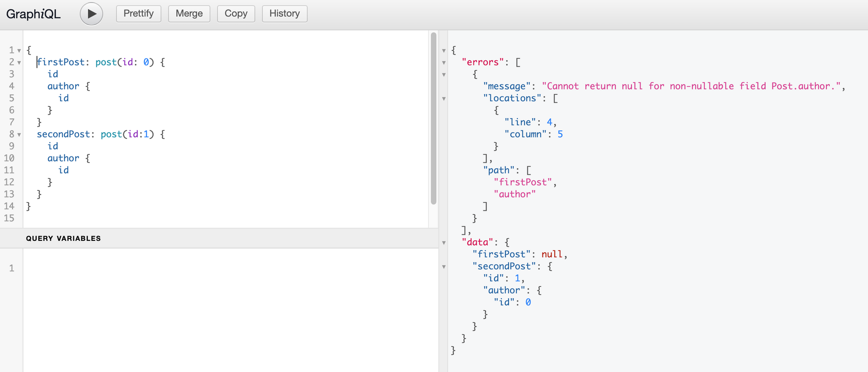Click the Query Variables panel header
868x372 pixels.
[x=63, y=238]
